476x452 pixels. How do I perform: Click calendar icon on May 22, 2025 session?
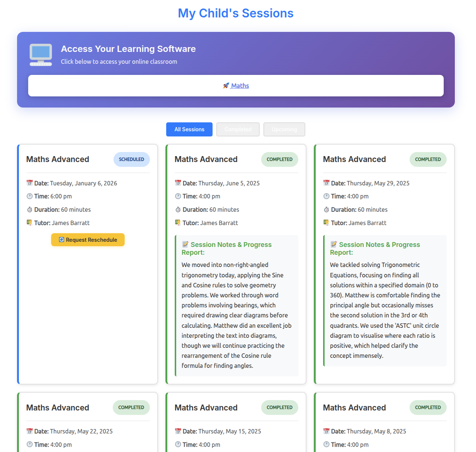point(30,431)
